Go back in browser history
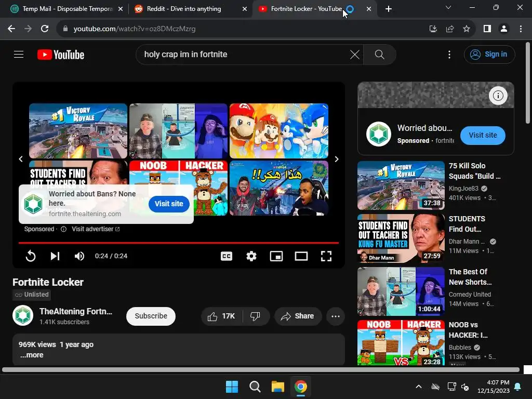The image size is (532, 399). [x=11, y=29]
